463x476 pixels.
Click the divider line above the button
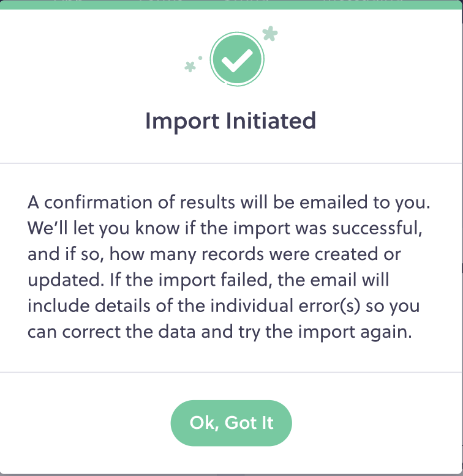(231, 372)
